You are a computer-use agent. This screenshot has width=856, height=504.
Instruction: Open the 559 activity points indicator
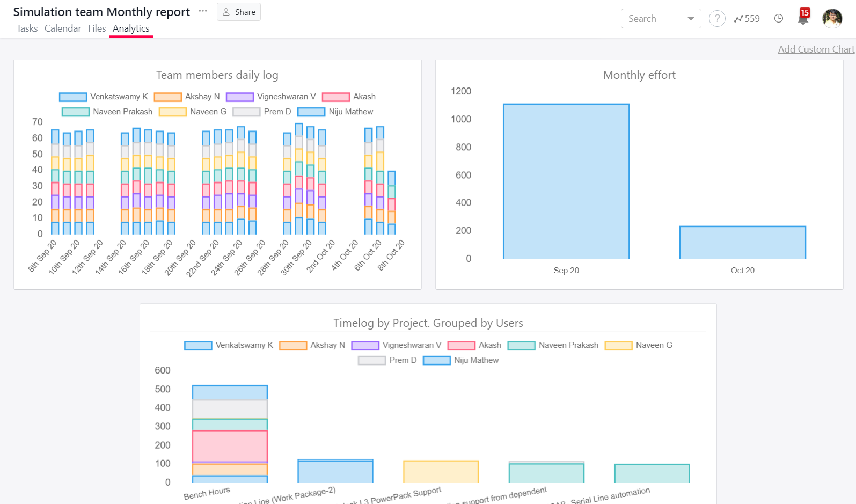(747, 19)
